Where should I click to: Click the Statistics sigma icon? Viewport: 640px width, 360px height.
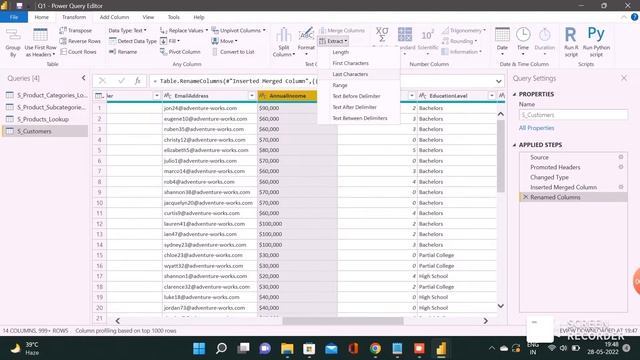382,35
